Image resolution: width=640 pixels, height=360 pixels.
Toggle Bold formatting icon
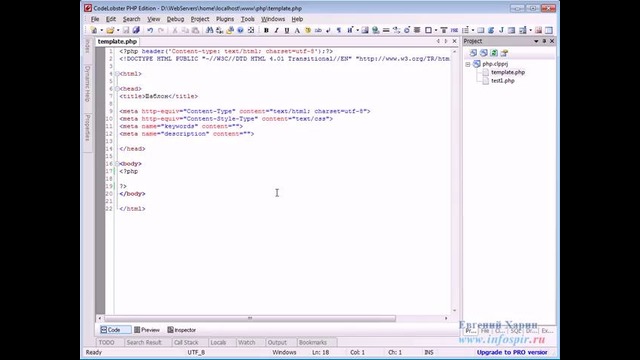[266, 30]
